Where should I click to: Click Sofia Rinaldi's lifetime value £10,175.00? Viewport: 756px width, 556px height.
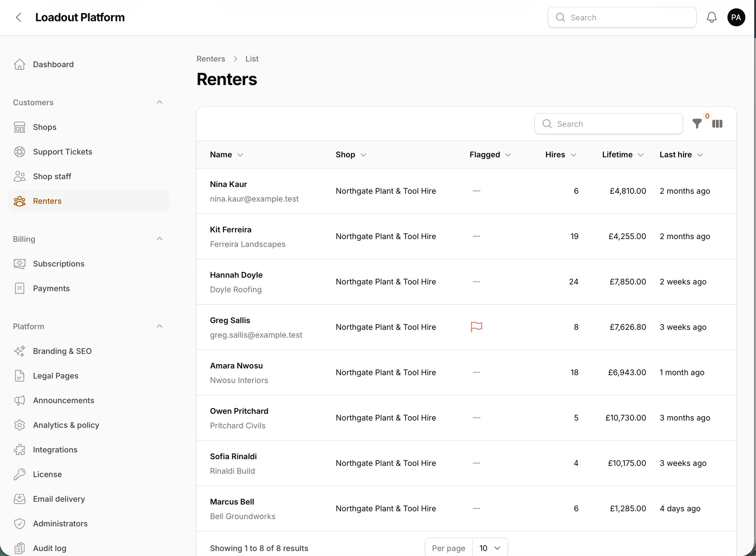[627, 463]
